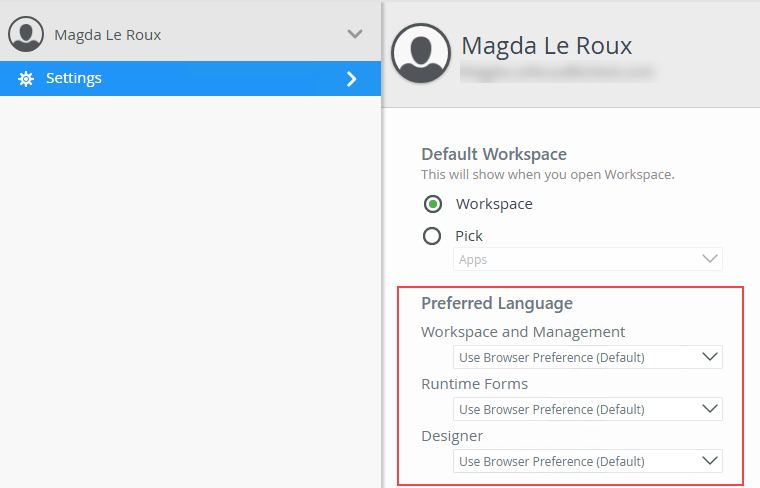Select the Pick radio button
Screen dimensions: 760x488
433,236
